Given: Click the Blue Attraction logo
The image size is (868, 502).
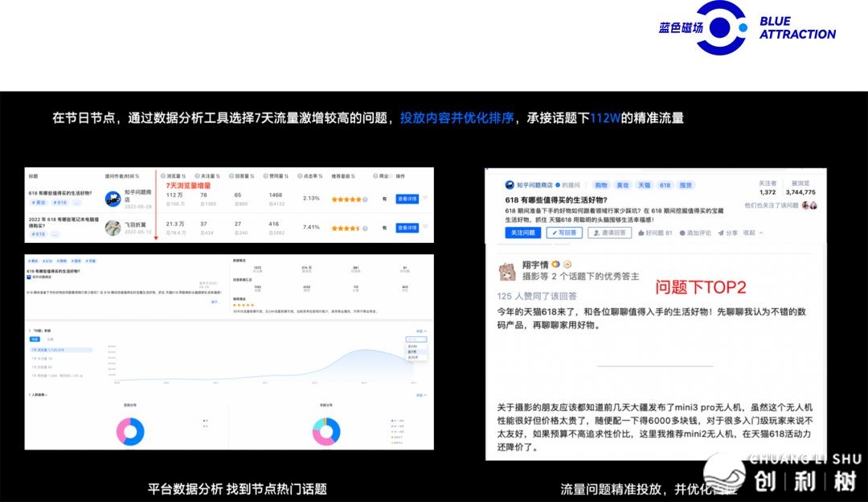Looking at the screenshot, I should pos(747,27).
